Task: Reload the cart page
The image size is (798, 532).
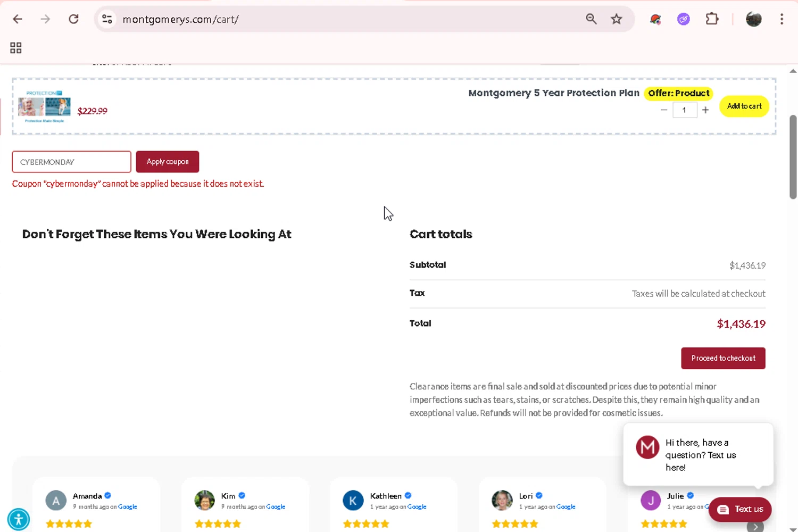Action: (x=73, y=19)
